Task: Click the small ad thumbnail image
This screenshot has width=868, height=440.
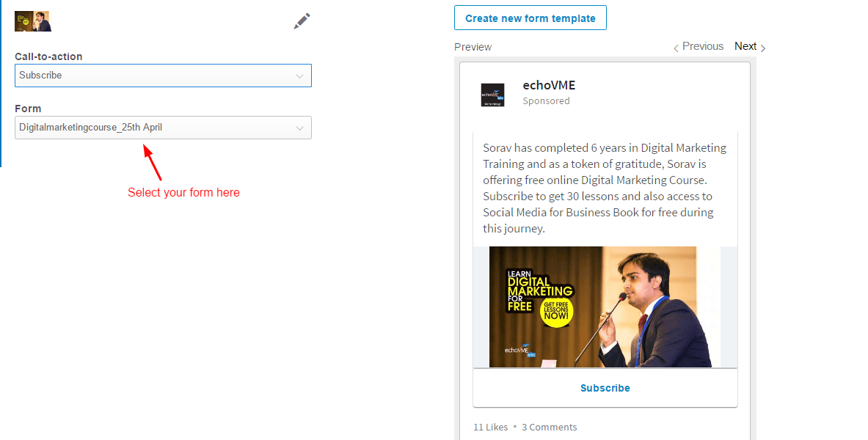Action: point(33,21)
